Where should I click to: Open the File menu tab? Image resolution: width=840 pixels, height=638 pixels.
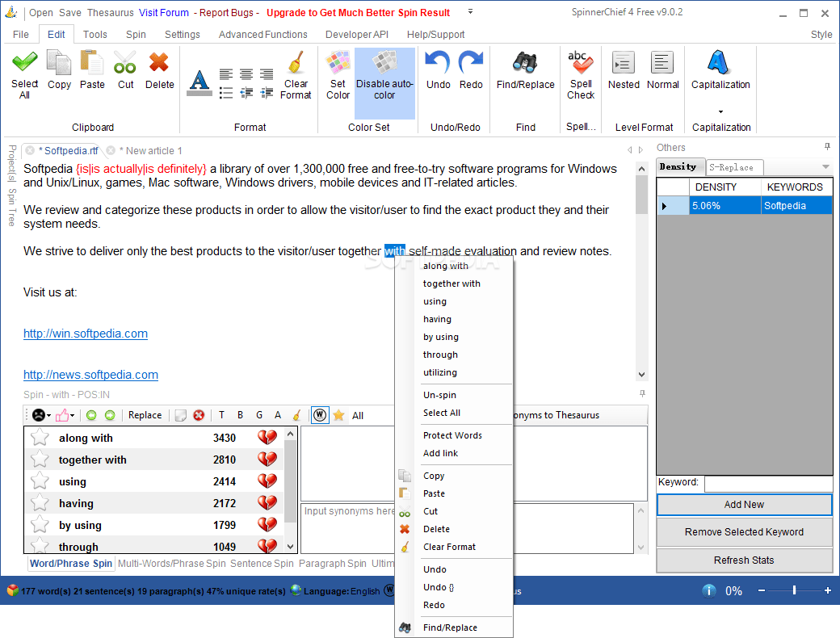[21, 34]
